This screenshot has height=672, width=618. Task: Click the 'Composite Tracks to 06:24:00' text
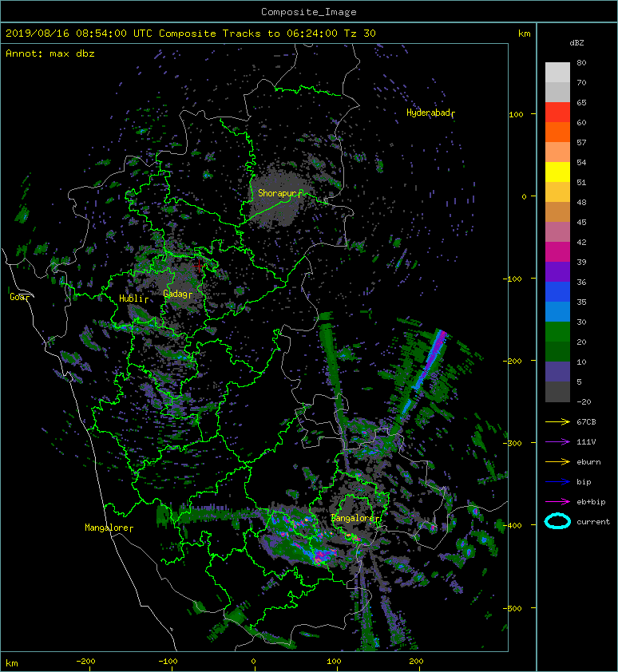coord(248,34)
